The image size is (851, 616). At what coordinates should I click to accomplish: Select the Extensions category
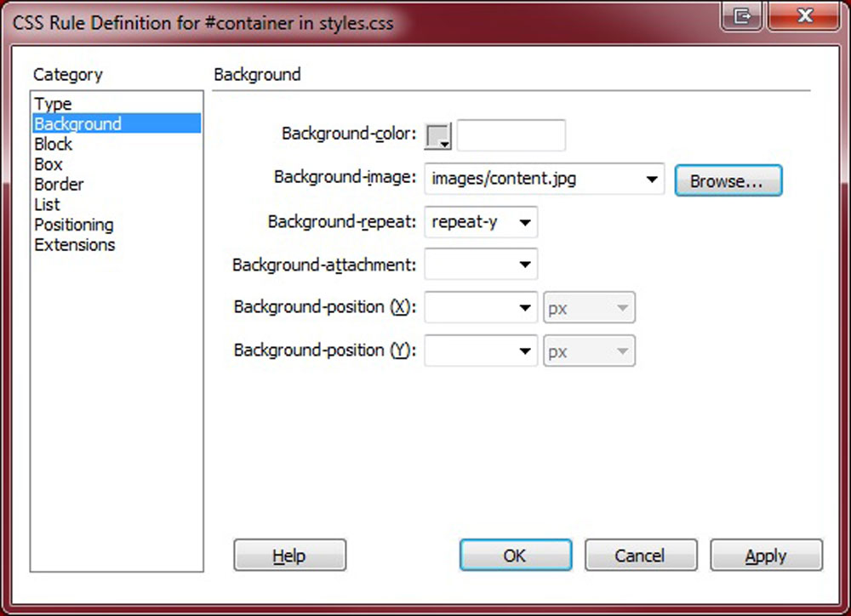coord(74,245)
